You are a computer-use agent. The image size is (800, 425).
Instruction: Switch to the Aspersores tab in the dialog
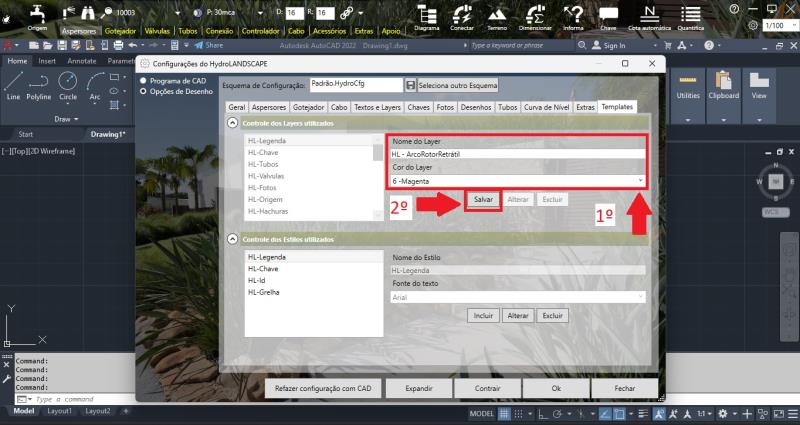pyautogui.click(x=268, y=107)
